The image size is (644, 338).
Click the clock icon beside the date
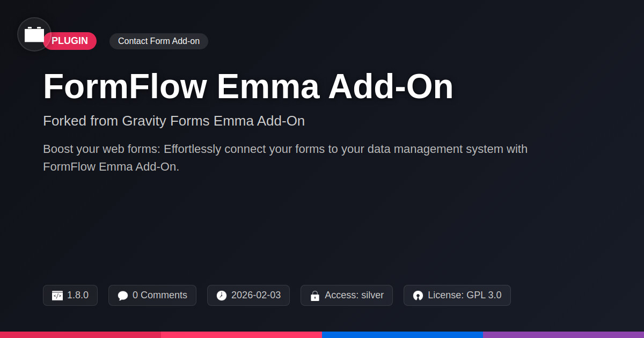(x=222, y=296)
